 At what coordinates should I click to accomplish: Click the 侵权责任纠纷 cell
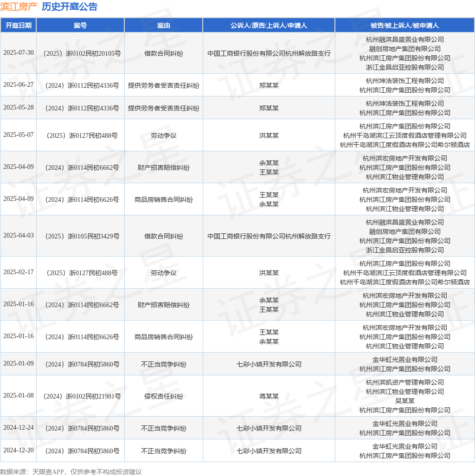(164, 397)
